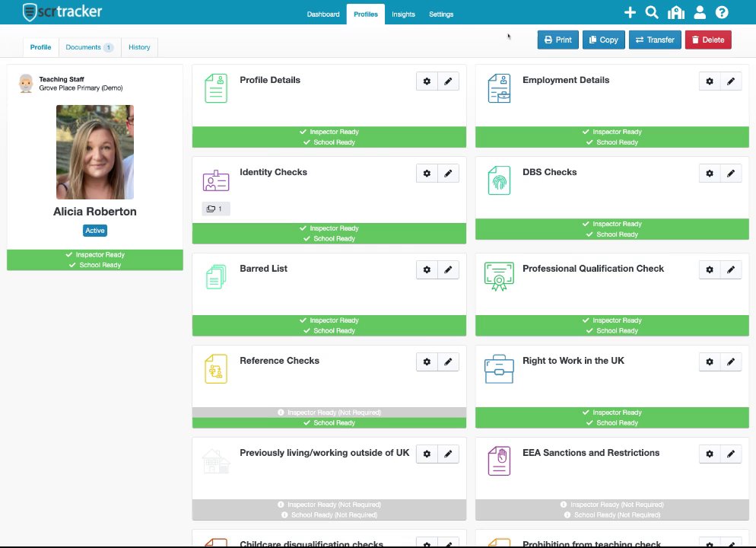Click the school building icon in header

pyautogui.click(x=676, y=12)
